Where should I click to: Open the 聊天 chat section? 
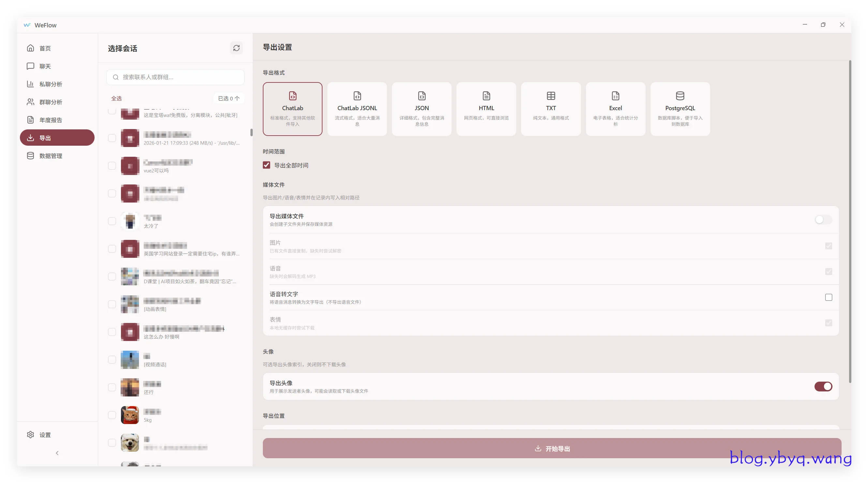[45, 66]
